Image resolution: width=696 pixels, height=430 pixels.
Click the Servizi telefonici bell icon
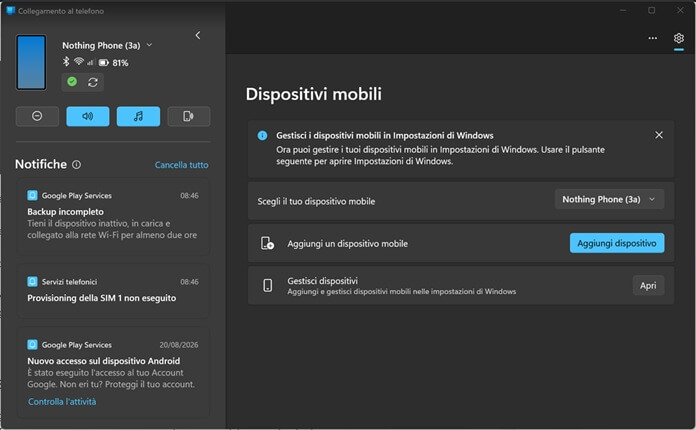click(32, 281)
